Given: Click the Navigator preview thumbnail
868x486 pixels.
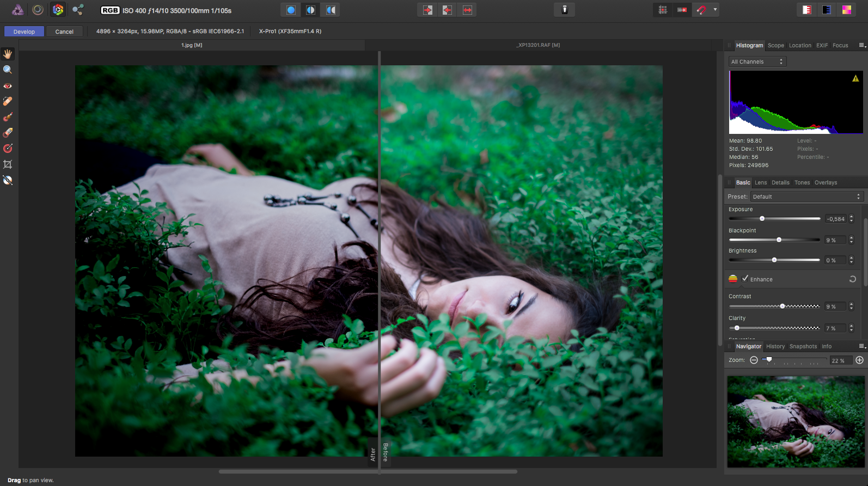Looking at the screenshot, I should click(x=796, y=422).
